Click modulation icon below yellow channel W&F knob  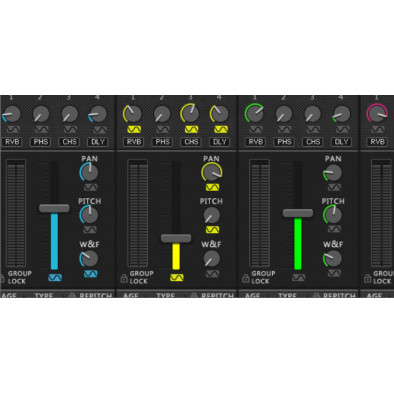point(212,274)
